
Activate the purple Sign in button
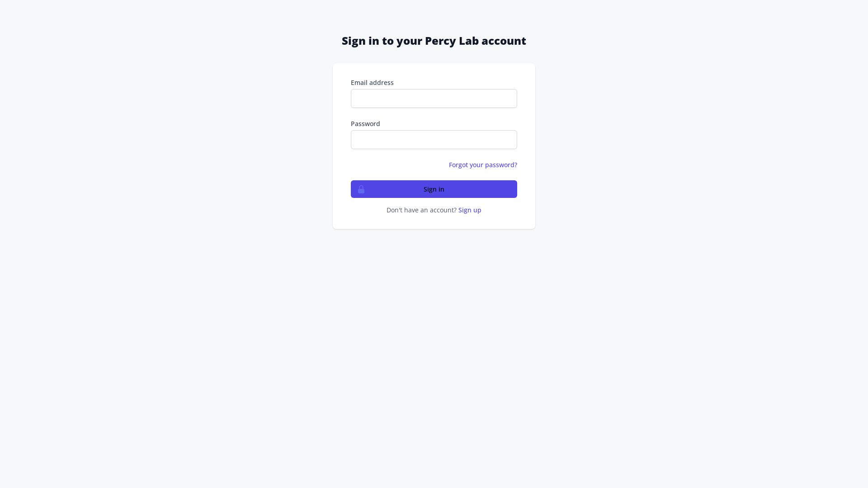(434, 189)
